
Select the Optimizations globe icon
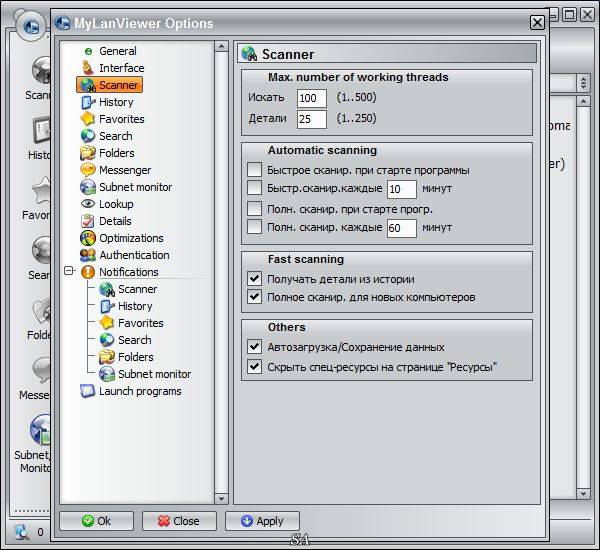pos(88,238)
